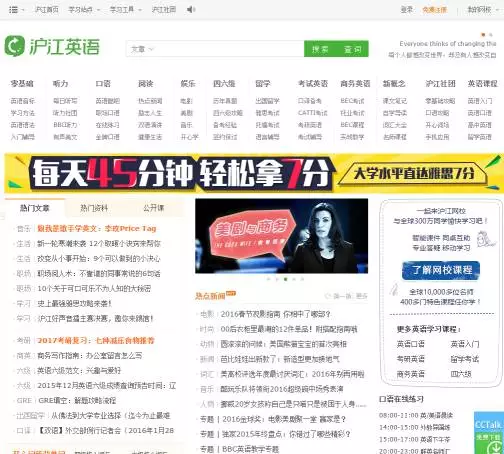Open the 免费注册 link
This screenshot has width=504, height=454.
434,10
